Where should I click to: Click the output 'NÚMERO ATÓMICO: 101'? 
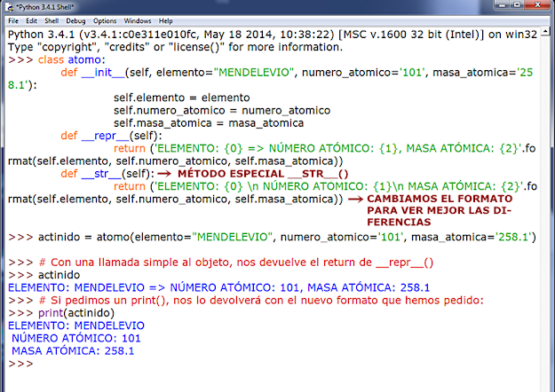tap(76, 338)
